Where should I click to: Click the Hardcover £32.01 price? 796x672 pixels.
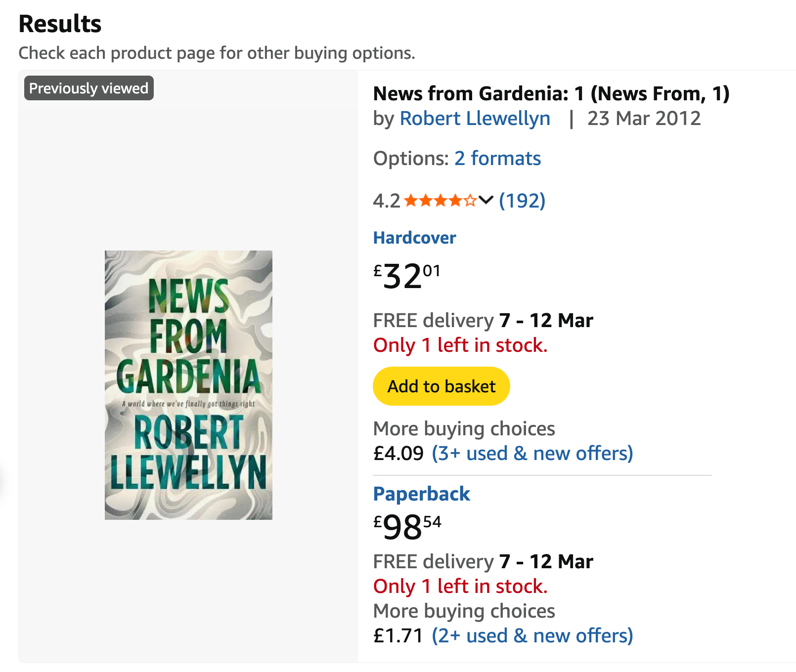[406, 276]
